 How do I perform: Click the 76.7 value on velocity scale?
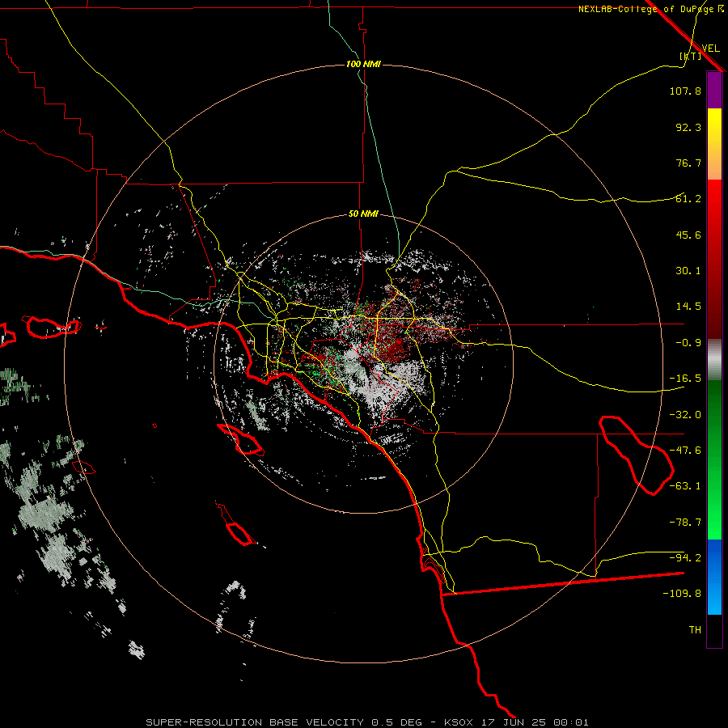coord(688,163)
